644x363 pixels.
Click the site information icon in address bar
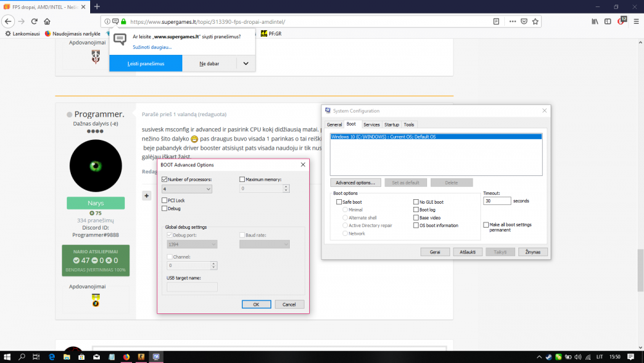point(107,21)
